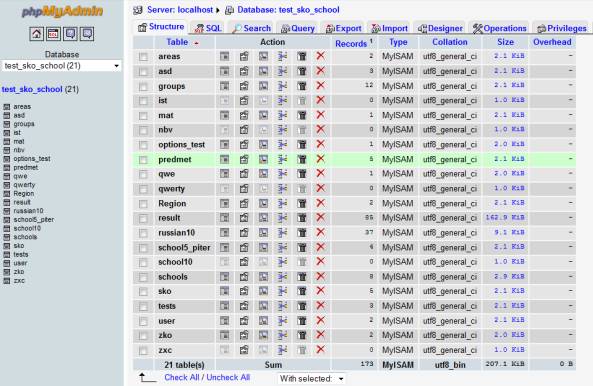Open the Home icon in sidebar
The width and height of the screenshot is (593, 386).
tap(37, 34)
